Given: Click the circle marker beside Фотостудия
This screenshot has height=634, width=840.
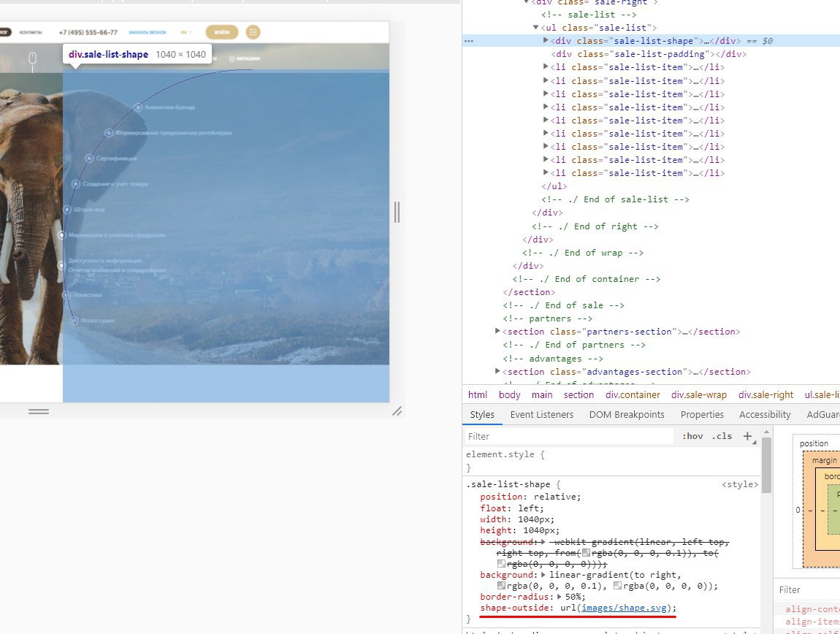Looking at the screenshot, I should coord(75,321).
